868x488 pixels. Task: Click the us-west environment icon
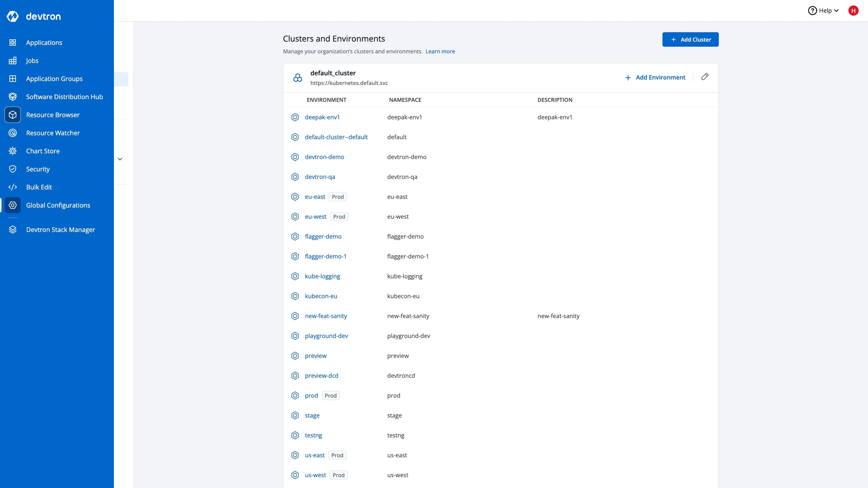pyautogui.click(x=295, y=475)
